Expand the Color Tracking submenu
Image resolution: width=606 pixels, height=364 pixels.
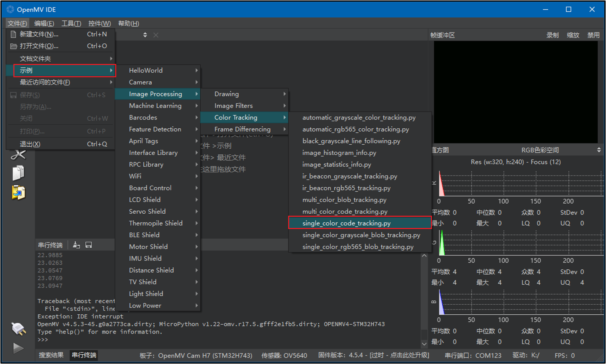244,117
